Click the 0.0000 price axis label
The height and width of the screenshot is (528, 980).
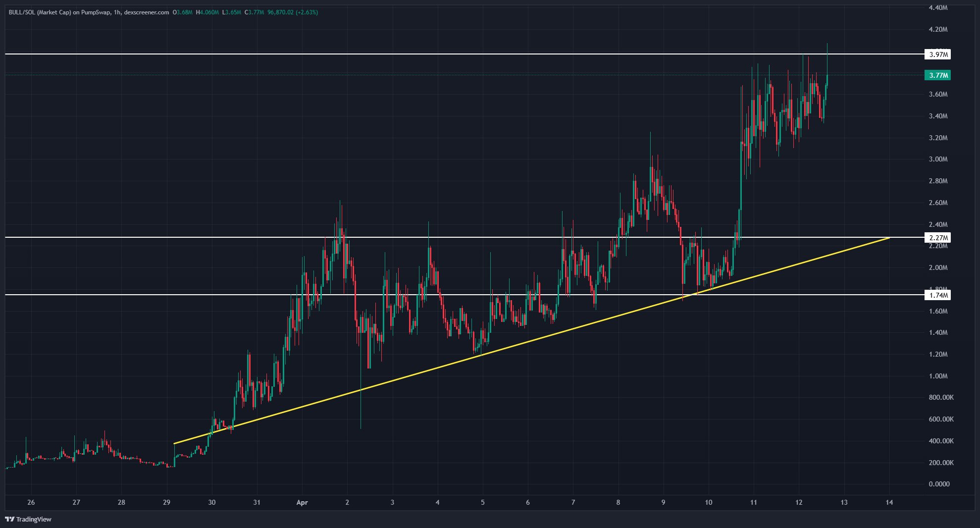[x=939, y=484]
